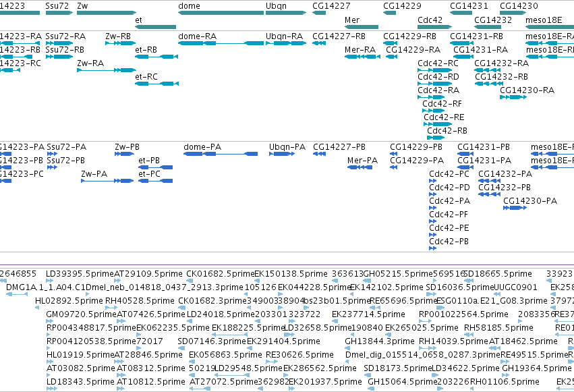Click the Ssu72 gene label
This screenshot has height=392, width=574.
coord(57,6)
